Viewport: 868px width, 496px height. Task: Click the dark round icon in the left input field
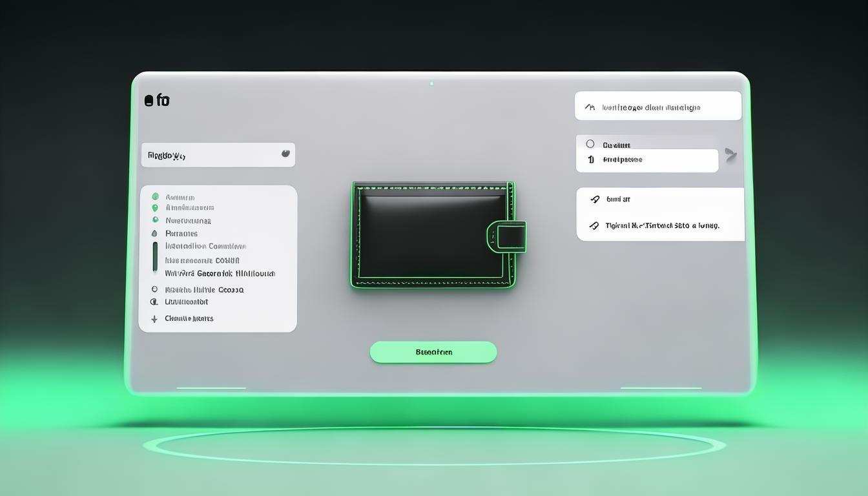[285, 154]
